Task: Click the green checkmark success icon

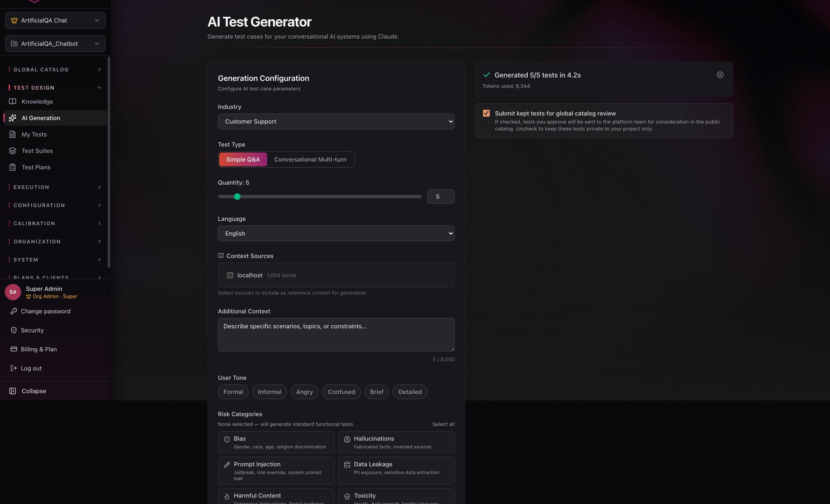Action: (x=486, y=75)
